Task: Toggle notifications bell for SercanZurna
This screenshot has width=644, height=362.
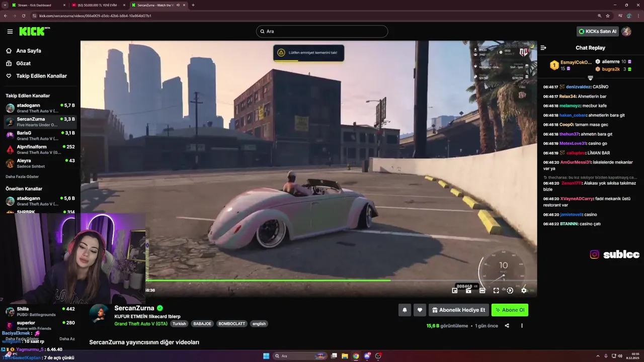Action: point(405,310)
